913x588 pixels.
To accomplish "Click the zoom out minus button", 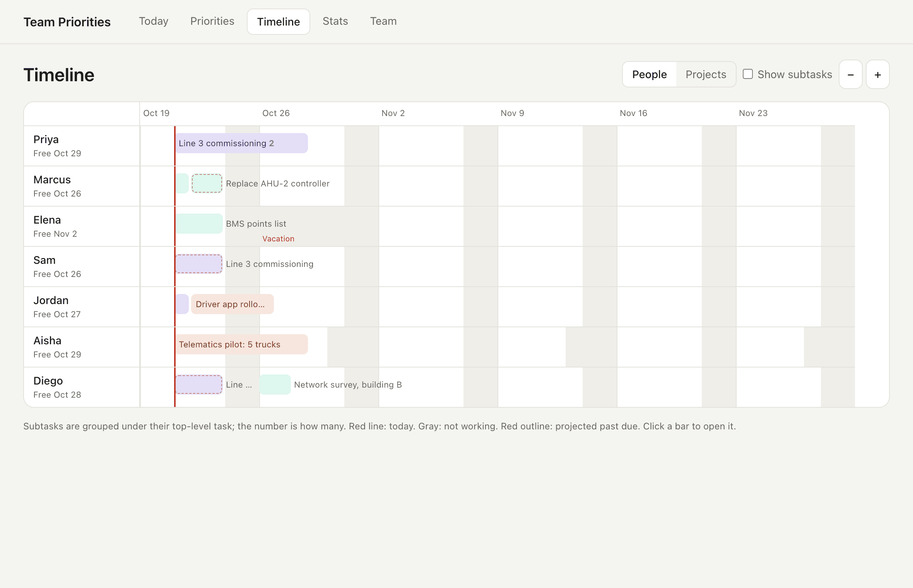I will pyautogui.click(x=850, y=74).
